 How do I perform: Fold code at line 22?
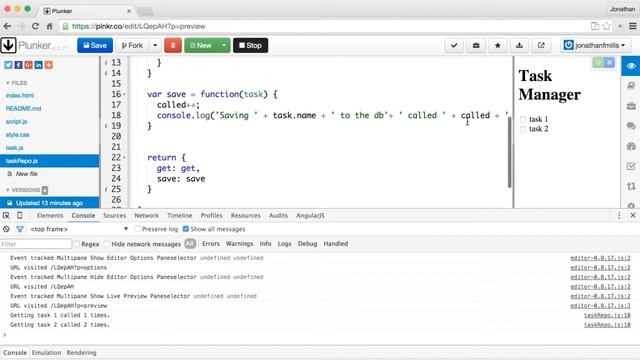tap(124, 158)
